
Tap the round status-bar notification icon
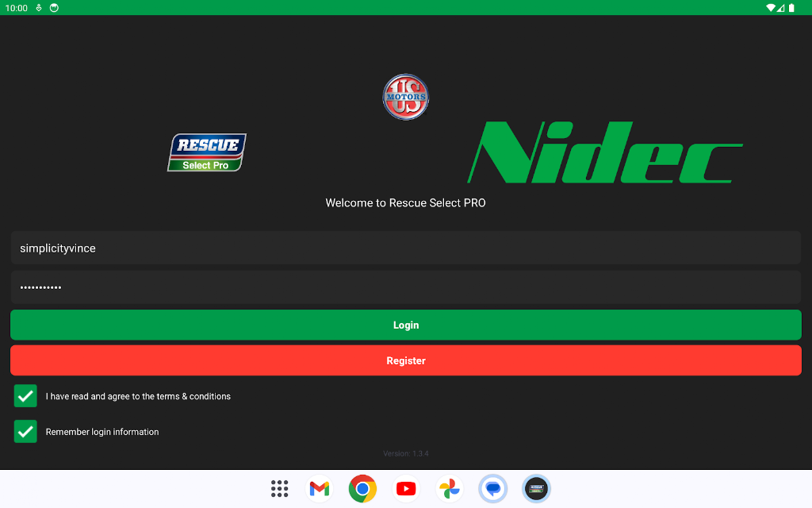pos(54,8)
